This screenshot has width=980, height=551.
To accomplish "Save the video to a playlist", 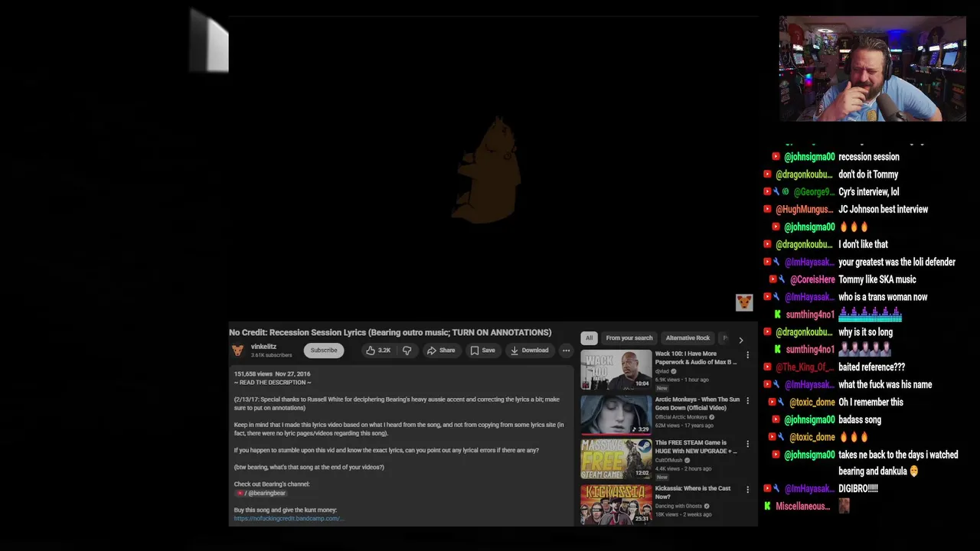I will (x=483, y=350).
